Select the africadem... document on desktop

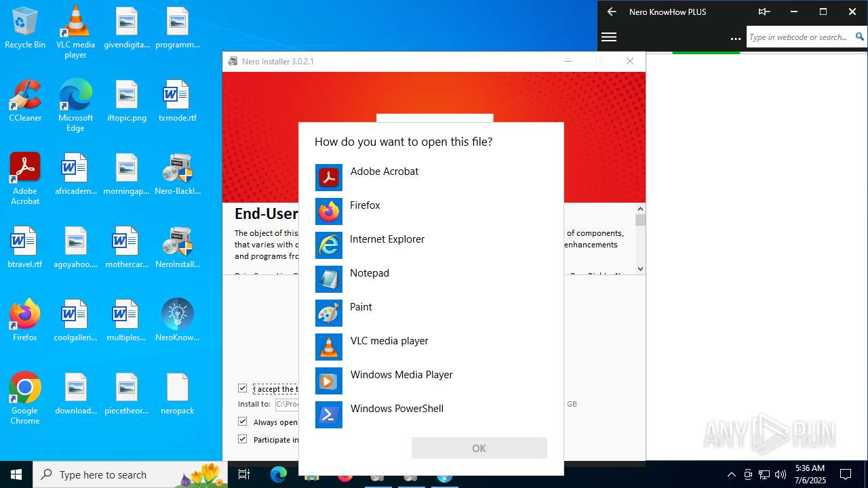(75, 174)
